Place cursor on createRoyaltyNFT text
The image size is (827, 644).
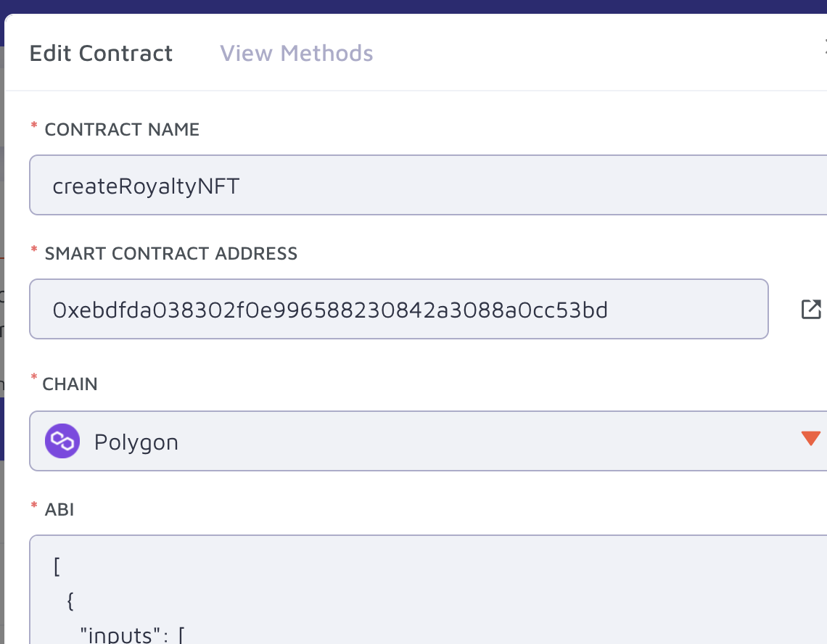coord(146,186)
